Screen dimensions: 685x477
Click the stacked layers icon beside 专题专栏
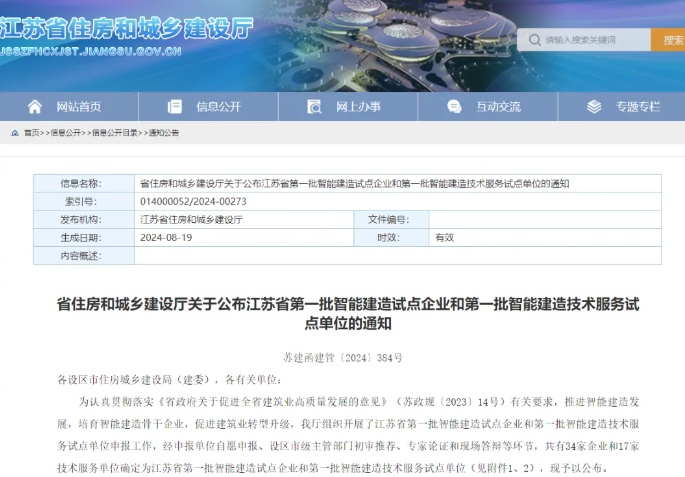(594, 106)
